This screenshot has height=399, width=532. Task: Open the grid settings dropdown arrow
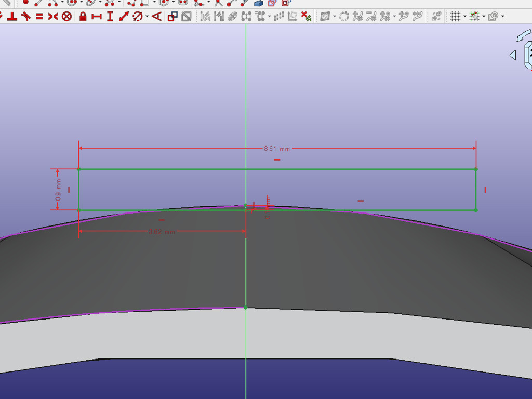(464, 17)
